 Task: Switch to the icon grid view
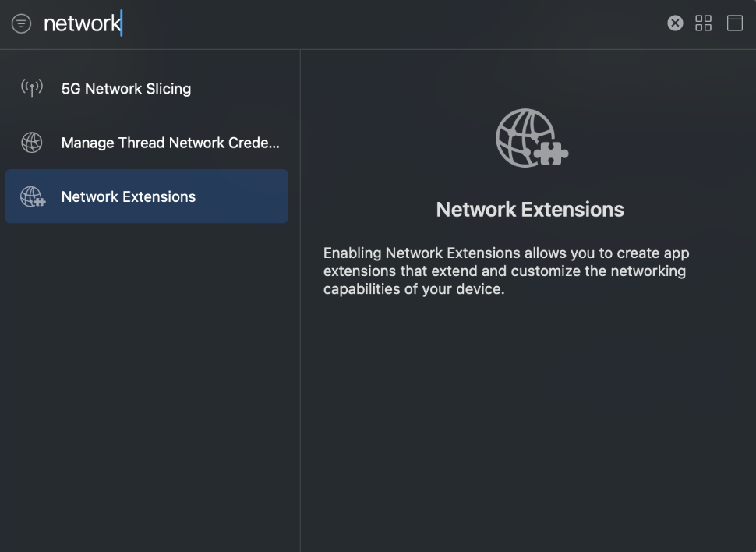[x=703, y=23]
